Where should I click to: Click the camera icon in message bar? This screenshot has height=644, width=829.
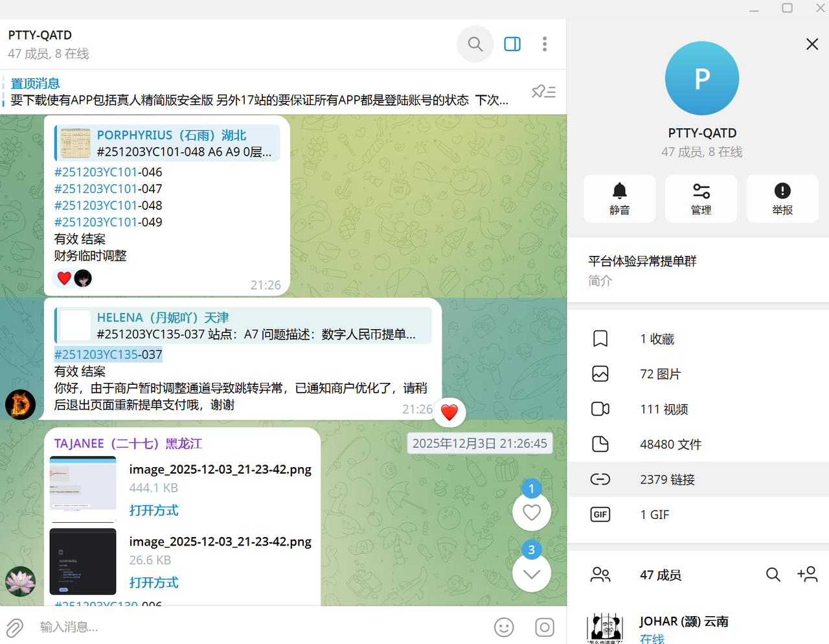coord(545,627)
